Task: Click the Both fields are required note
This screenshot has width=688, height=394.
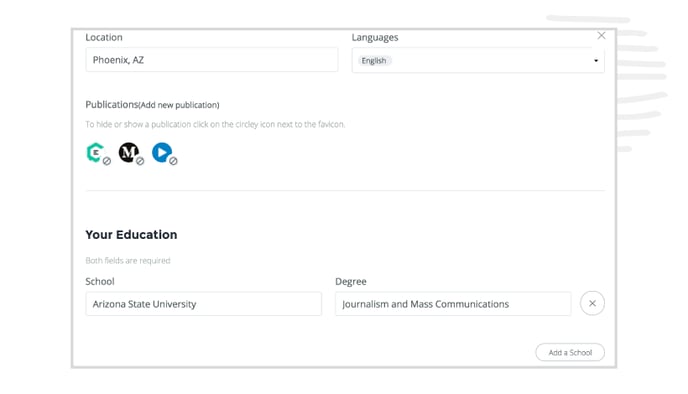Action: (128, 261)
